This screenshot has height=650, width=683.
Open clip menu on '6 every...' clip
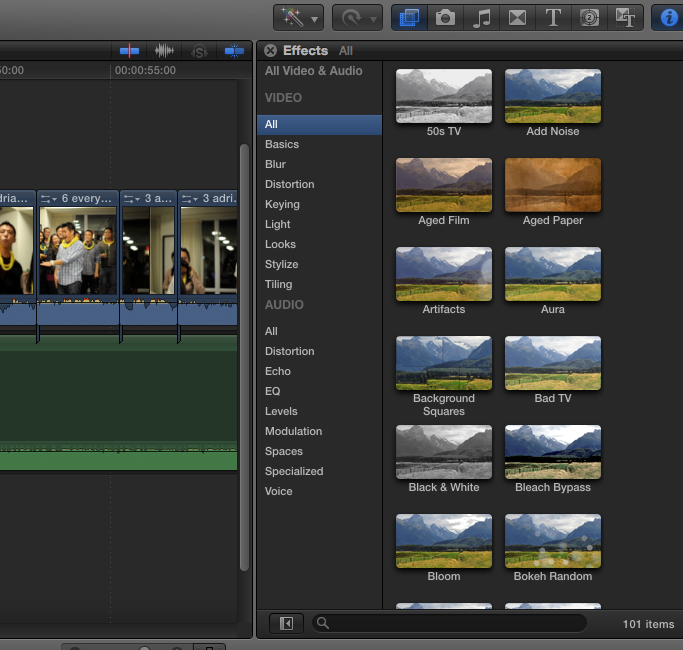coord(49,199)
